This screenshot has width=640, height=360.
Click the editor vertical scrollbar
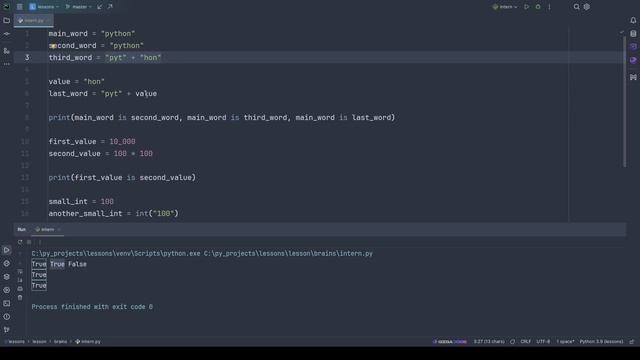coord(624,102)
